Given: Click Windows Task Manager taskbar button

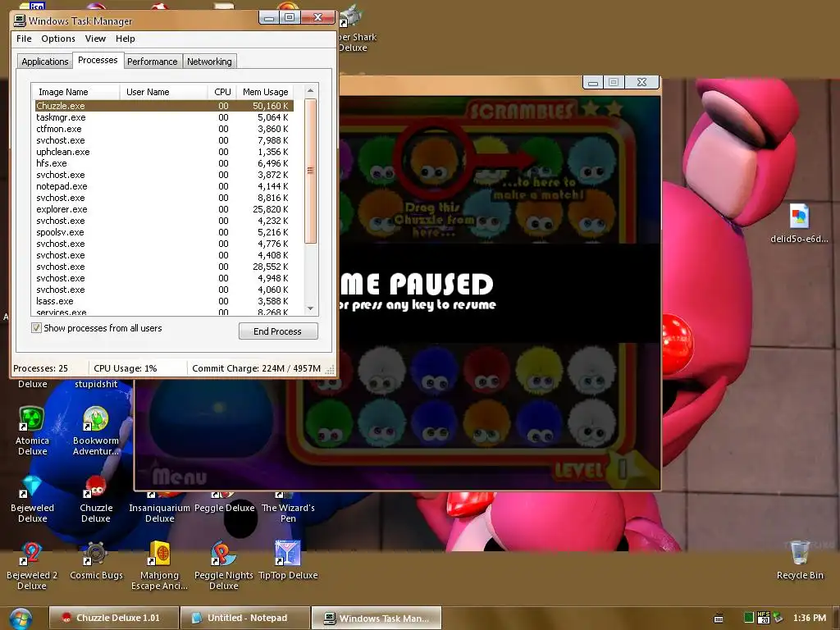Looking at the screenshot, I should coord(377,618).
